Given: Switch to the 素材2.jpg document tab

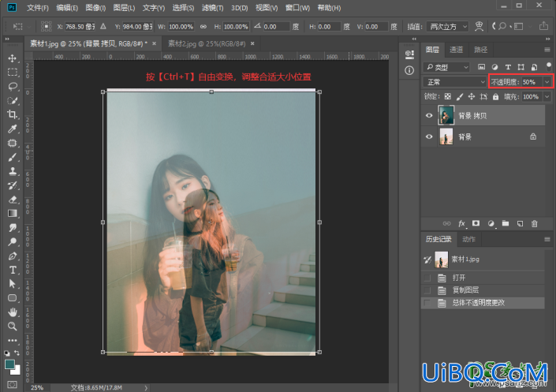Looking at the screenshot, I should coord(207,43).
